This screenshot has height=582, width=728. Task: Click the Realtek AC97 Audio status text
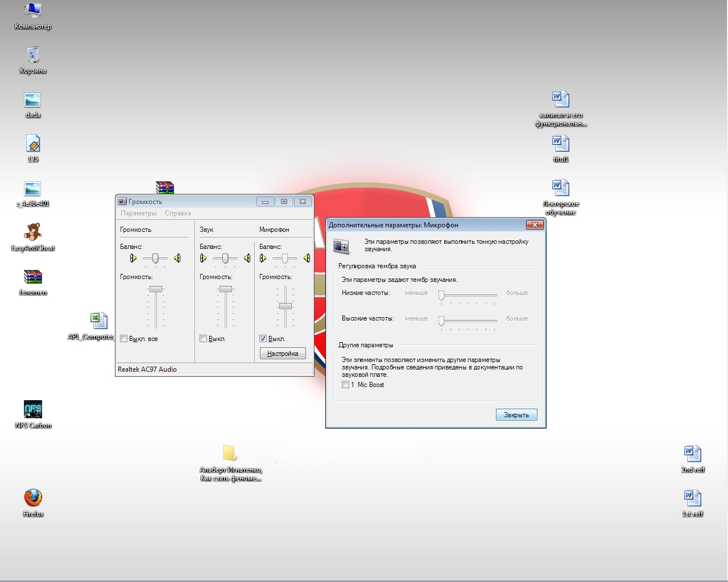147,369
